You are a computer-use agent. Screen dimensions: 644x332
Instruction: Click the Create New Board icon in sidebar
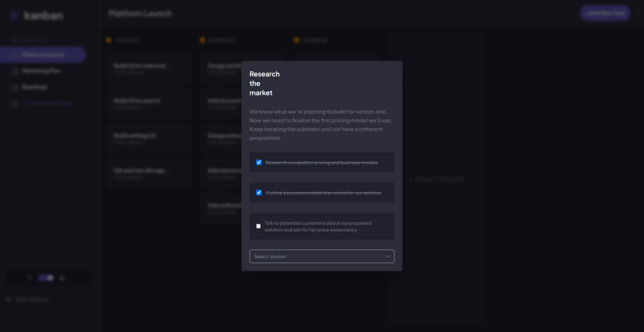[14, 103]
